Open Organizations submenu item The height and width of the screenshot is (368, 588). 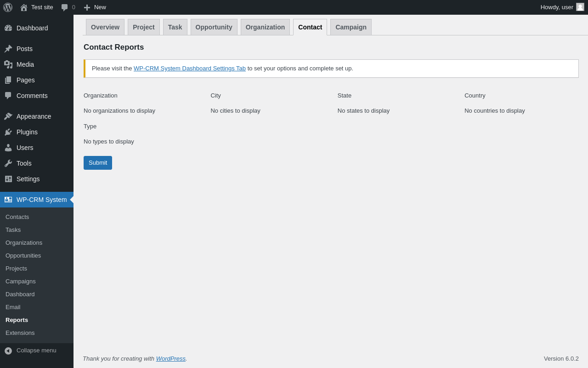(x=37, y=243)
